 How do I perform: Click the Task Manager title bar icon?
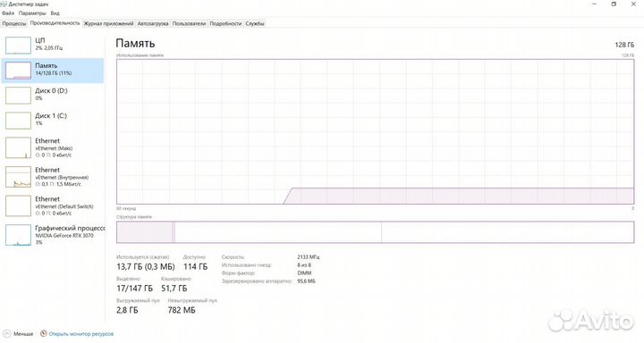[4, 4]
